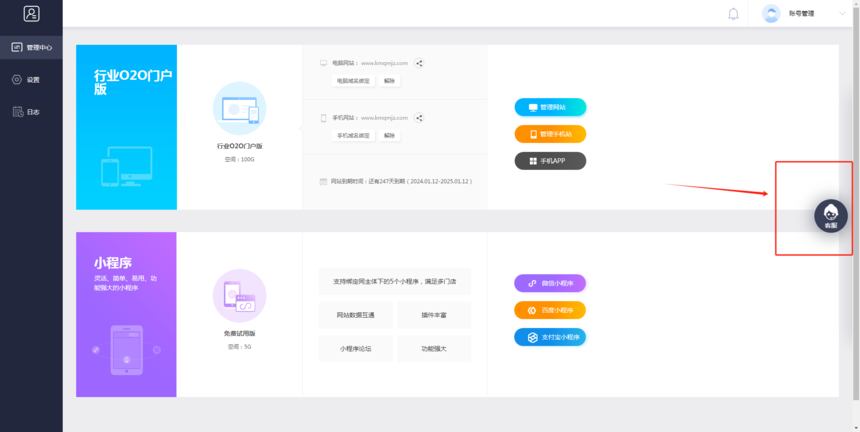Click the 管理网站 button
Image resolution: width=860 pixels, height=432 pixels.
[x=550, y=107]
